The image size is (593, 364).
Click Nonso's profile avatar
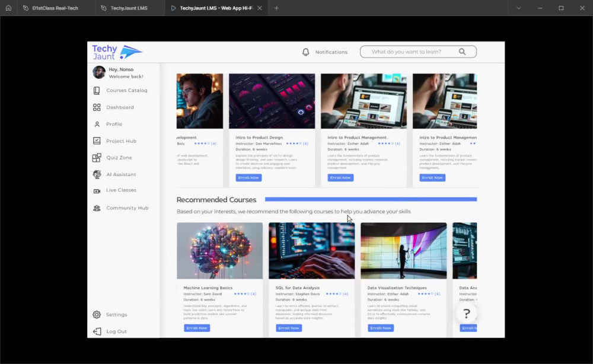pyautogui.click(x=98, y=72)
